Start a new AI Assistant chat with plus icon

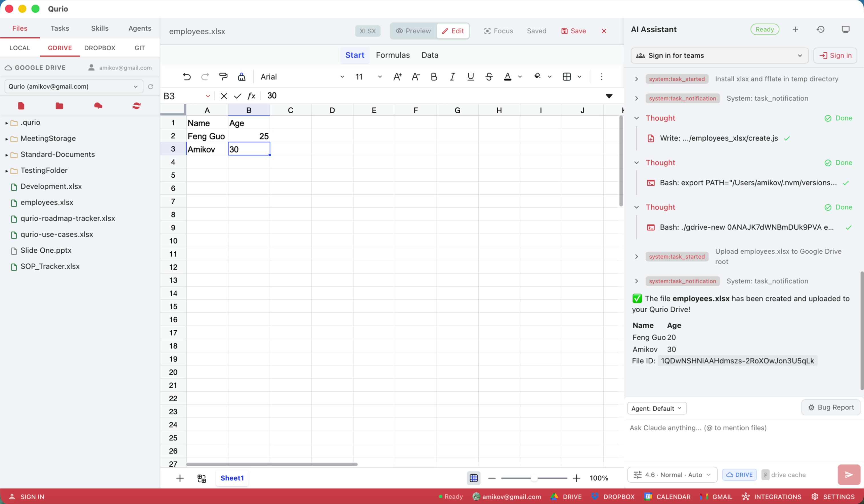[x=795, y=29]
